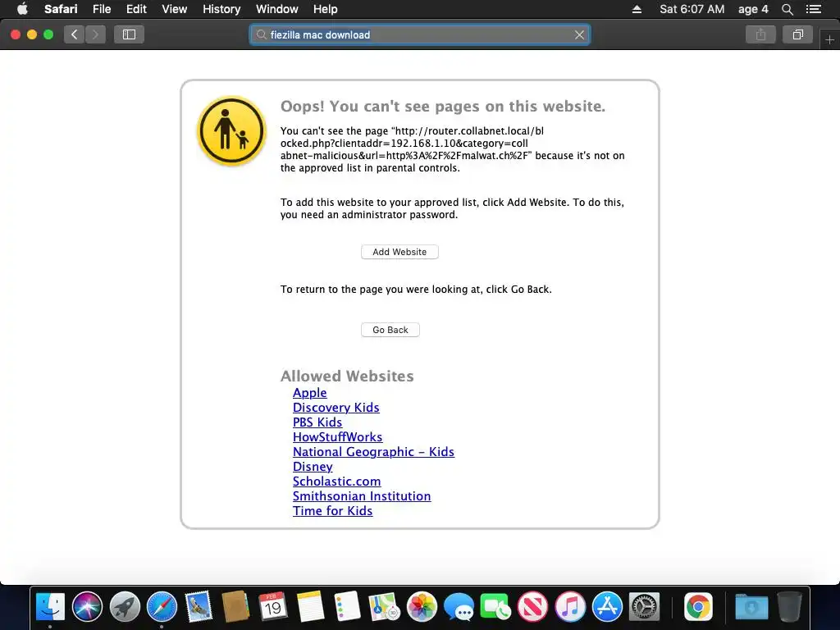Open the Apple menu
The image size is (840, 630).
pos(22,9)
